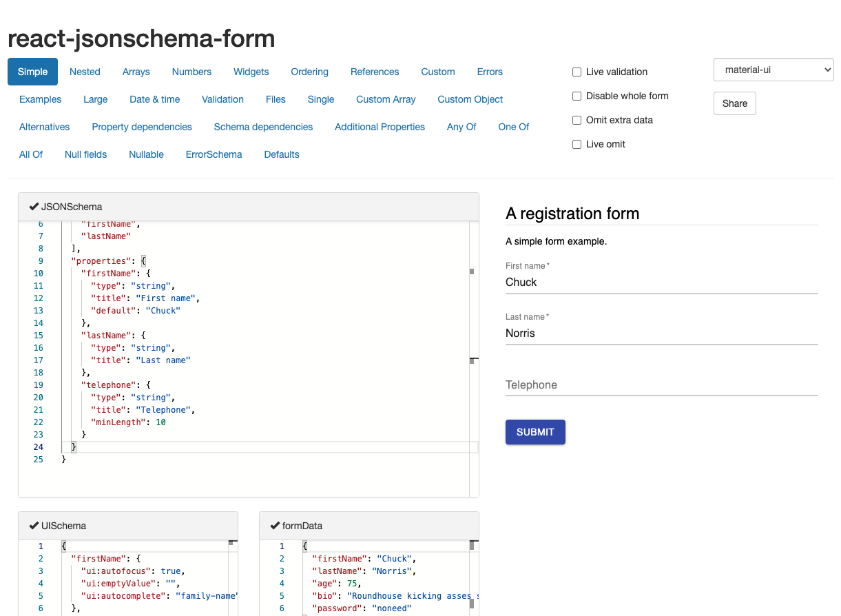This screenshot has height=616, width=841.
Task: Click the "A registration form" heading
Action: pos(572,214)
